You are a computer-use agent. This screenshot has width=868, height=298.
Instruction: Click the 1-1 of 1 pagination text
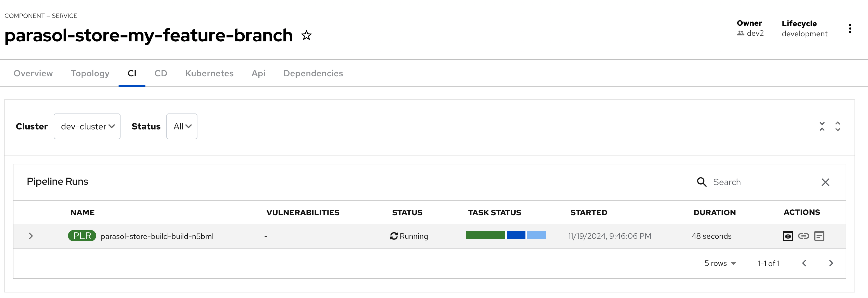pyautogui.click(x=769, y=263)
